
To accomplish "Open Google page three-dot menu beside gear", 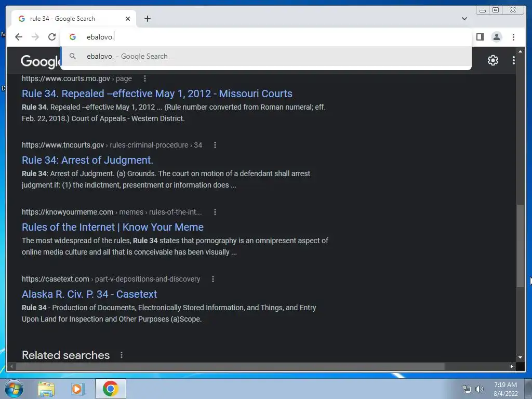I will click(513, 60).
